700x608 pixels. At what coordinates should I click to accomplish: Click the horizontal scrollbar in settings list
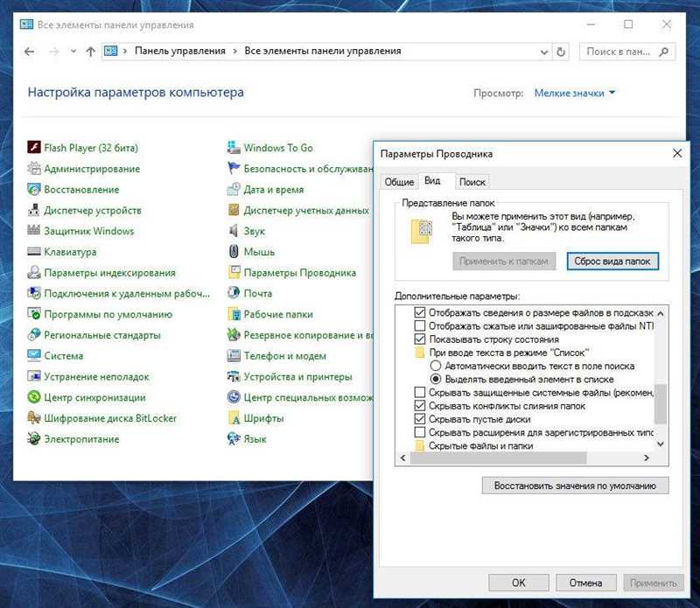tap(498, 458)
